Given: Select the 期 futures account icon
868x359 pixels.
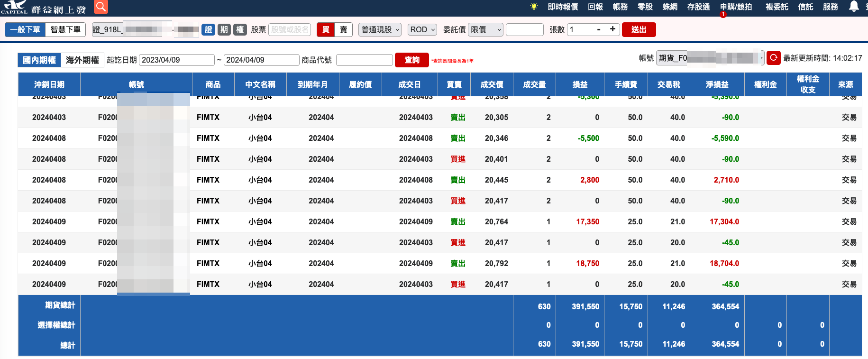Looking at the screenshot, I should pyautogui.click(x=224, y=29).
